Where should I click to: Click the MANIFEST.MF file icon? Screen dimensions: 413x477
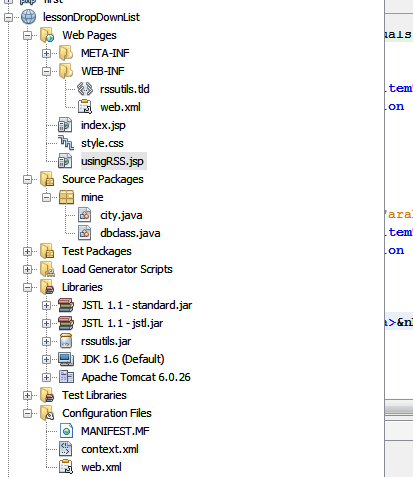66,431
